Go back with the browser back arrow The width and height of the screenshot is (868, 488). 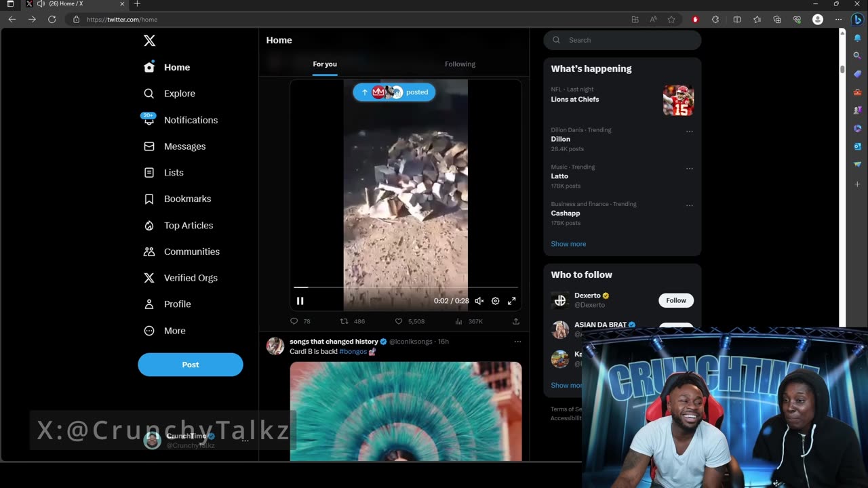point(12,19)
